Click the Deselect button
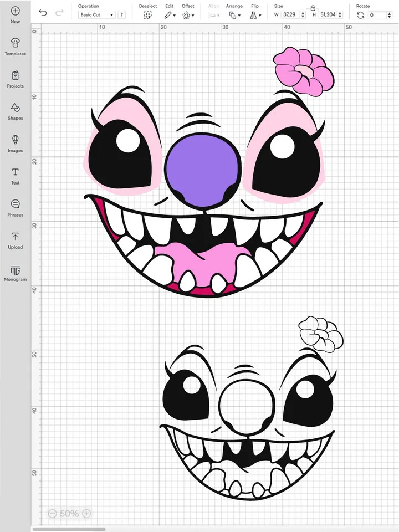Screen dimensions: 399x532 148,15
